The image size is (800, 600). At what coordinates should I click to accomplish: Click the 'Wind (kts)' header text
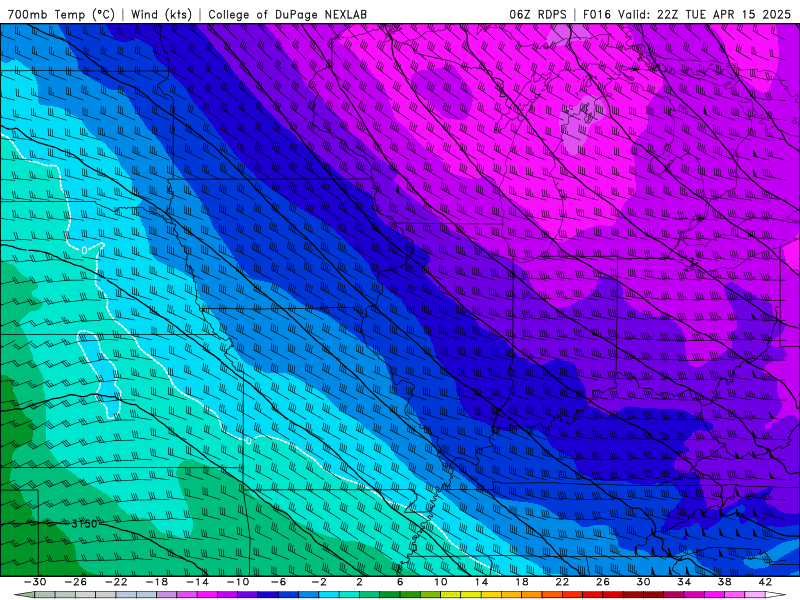(161, 14)
